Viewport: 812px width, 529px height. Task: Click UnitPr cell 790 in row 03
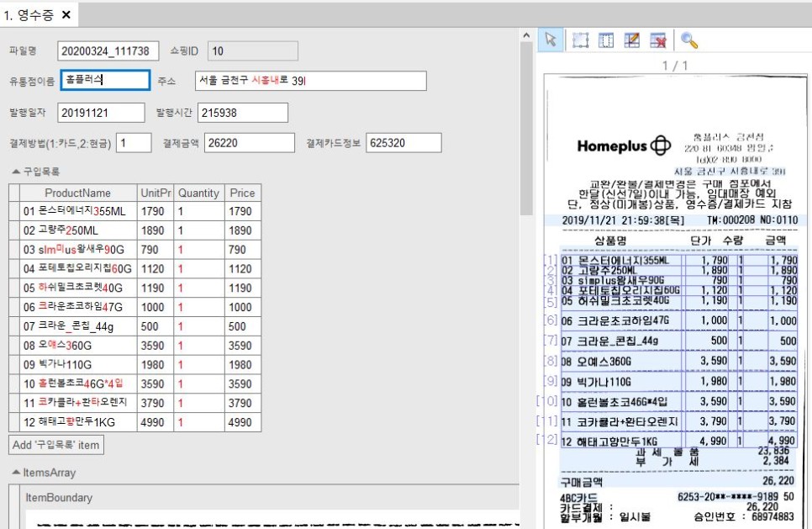pos(156,250)
